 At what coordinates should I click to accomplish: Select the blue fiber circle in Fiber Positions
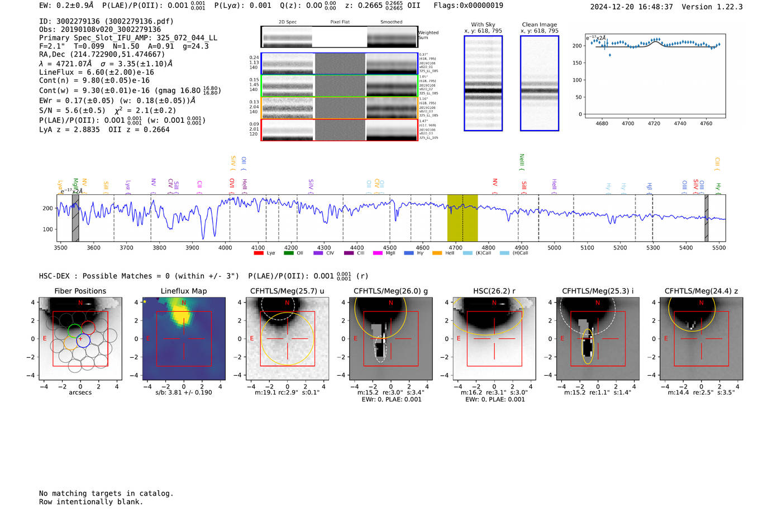(83, 340)
